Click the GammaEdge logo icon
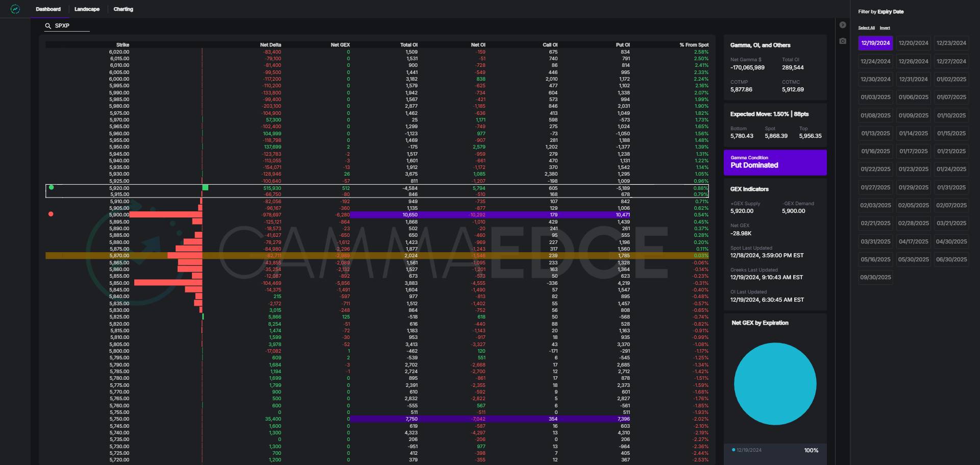 tap(15, 9)
